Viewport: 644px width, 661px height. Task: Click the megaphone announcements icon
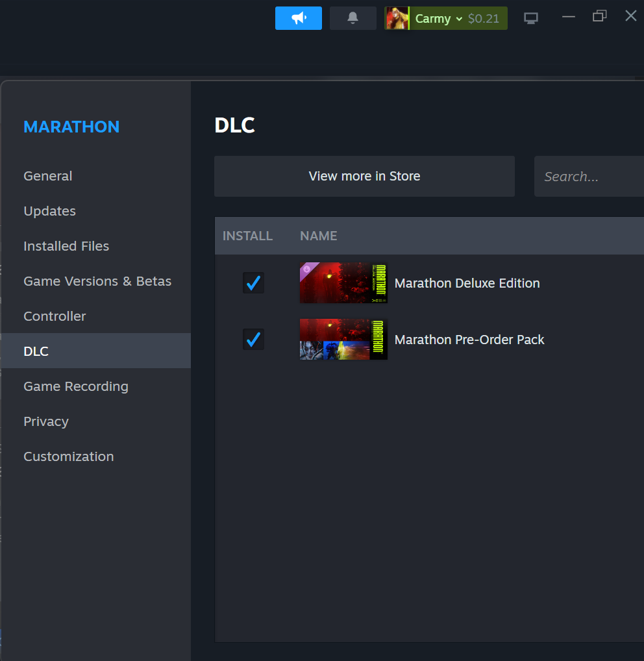(298, 18)
